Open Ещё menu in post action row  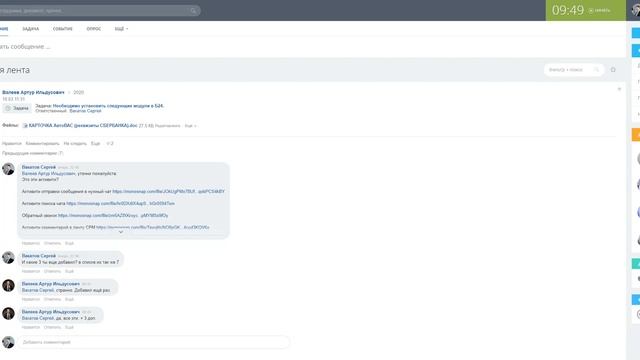95,144
